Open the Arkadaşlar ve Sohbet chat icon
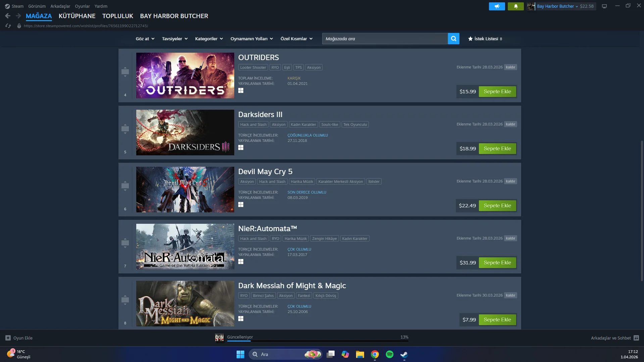 tap(636, 338)
